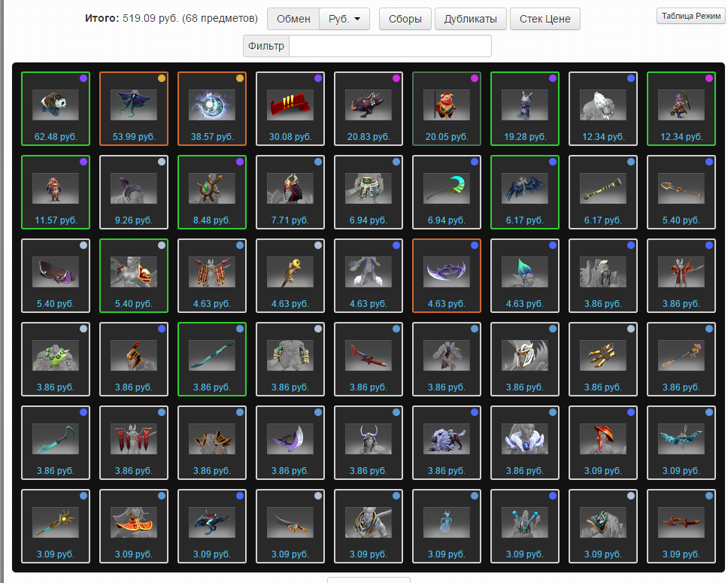This screenshot has height=583, width=728.
Task: Select the green striped rod item, 6.17 руб.
Action: [603, 193]
